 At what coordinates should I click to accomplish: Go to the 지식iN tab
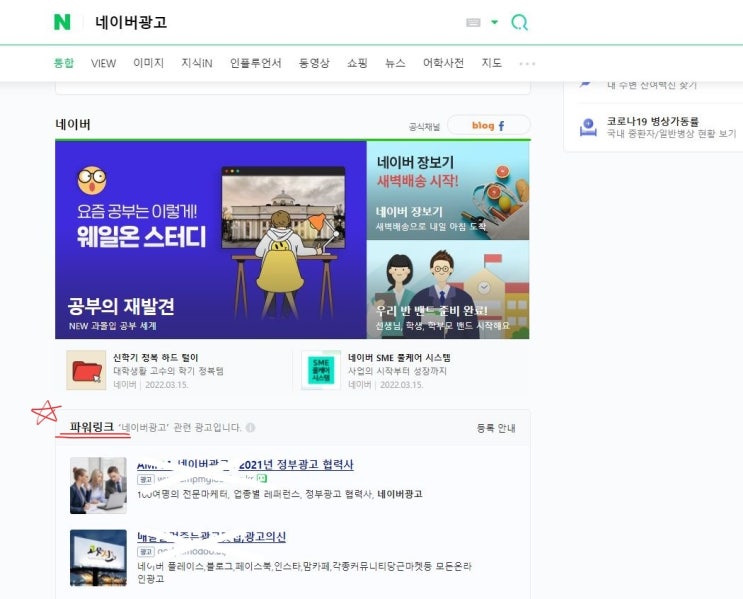pyautogui.click(x=197, y=63)
